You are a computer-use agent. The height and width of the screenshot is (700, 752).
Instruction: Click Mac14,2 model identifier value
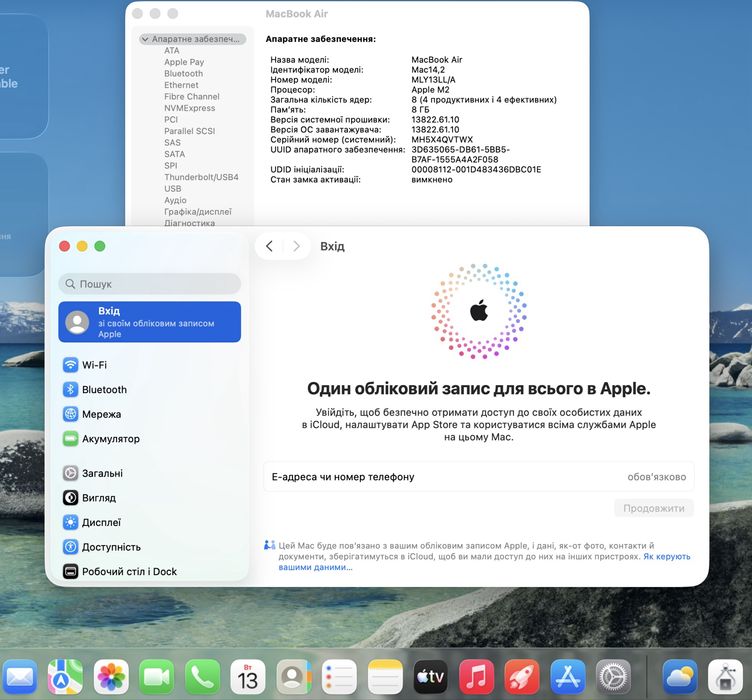428,70
